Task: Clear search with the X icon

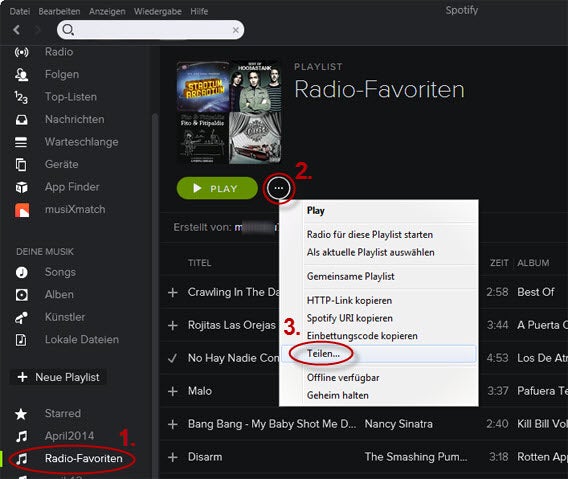Action: [235, 30]
